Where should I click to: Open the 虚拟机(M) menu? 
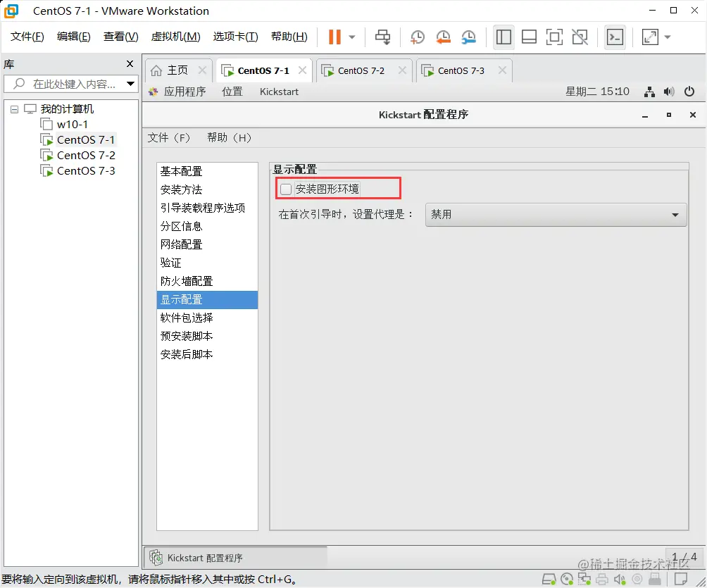click(175, 37)
